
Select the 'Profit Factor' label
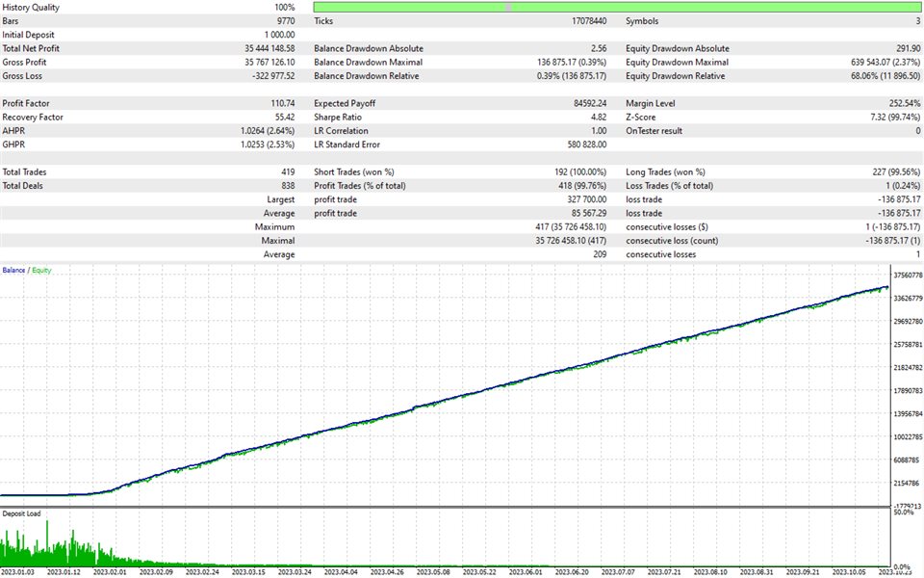pos(26,103)
